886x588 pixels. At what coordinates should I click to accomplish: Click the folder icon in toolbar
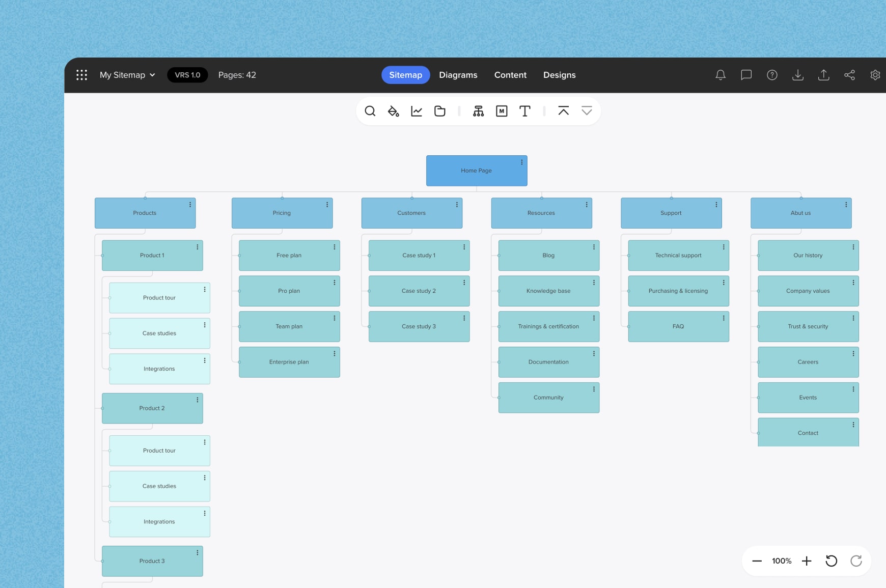point(440,111)
